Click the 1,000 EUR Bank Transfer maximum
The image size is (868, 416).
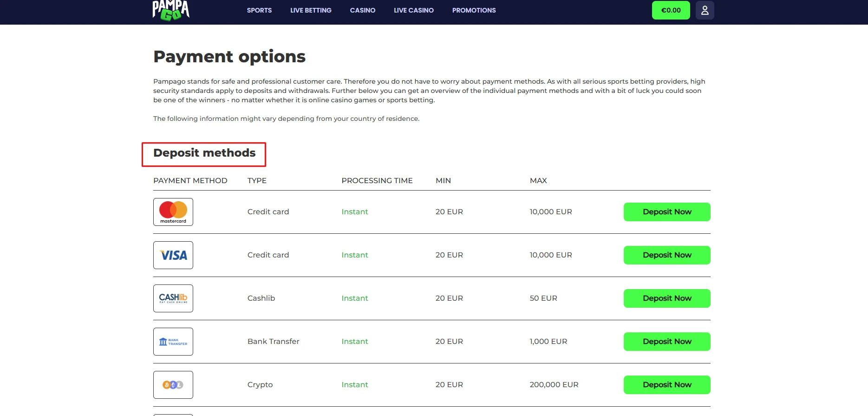click(x=548, y=342)
